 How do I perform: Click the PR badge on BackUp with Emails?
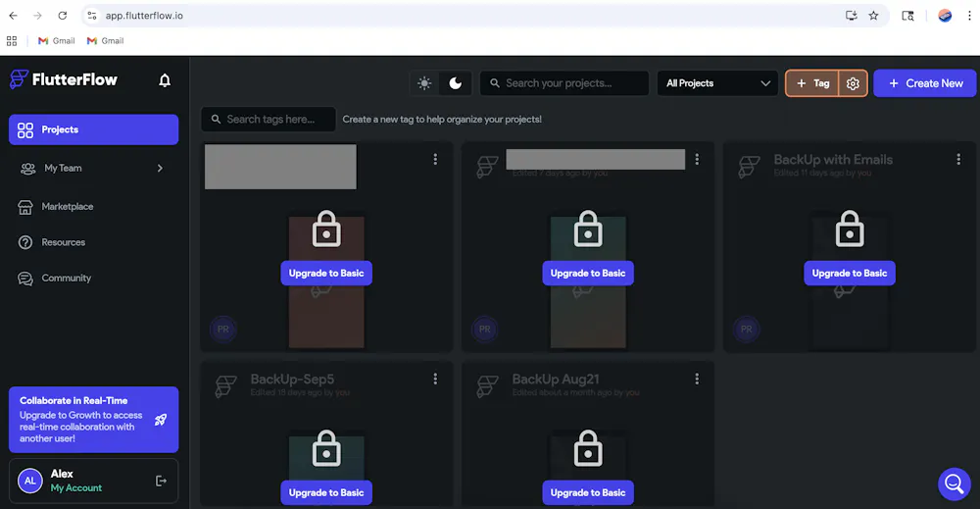click(746, 329)
